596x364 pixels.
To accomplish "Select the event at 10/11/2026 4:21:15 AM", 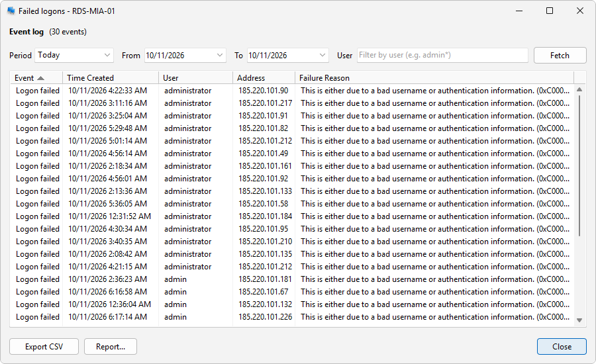I will coord(292,266).
